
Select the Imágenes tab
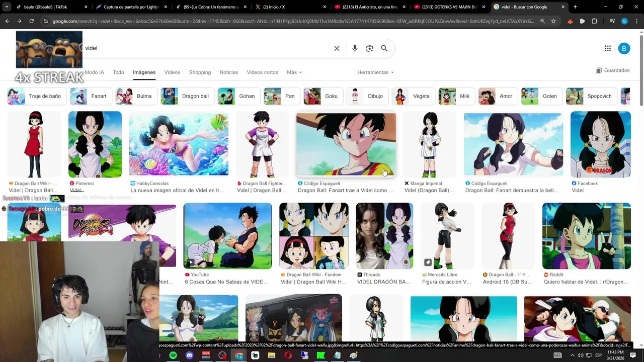coord(144,72)
